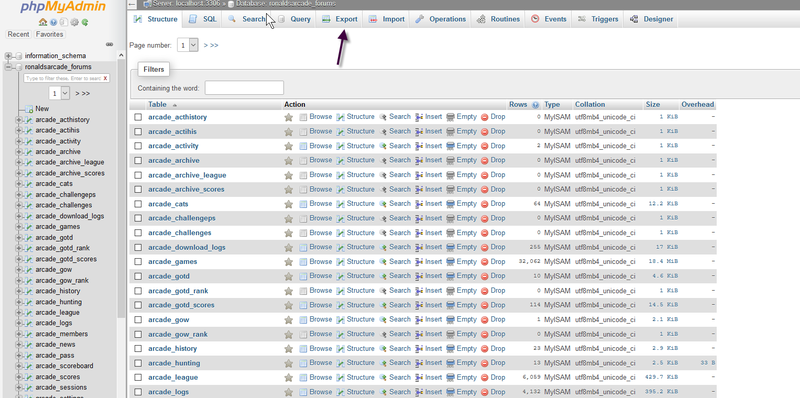
Task: Open arcade_challenges table link in main list
Action: (180, 233)
